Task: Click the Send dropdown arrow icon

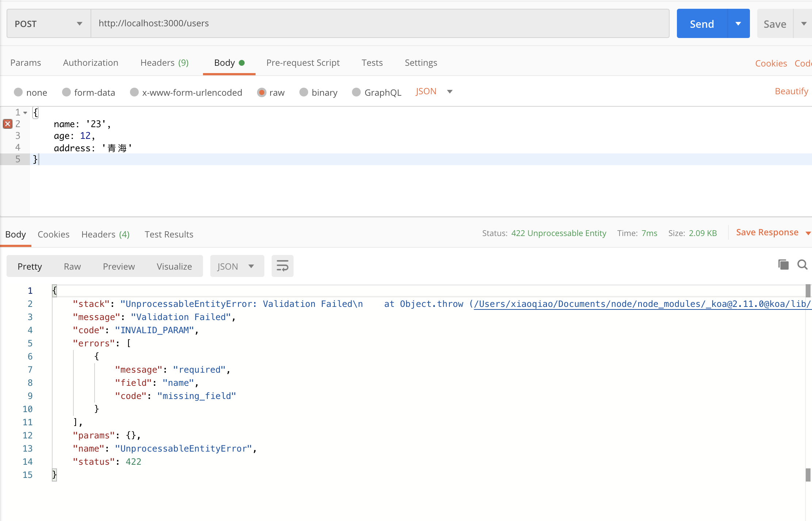Action: click(738, 24)
